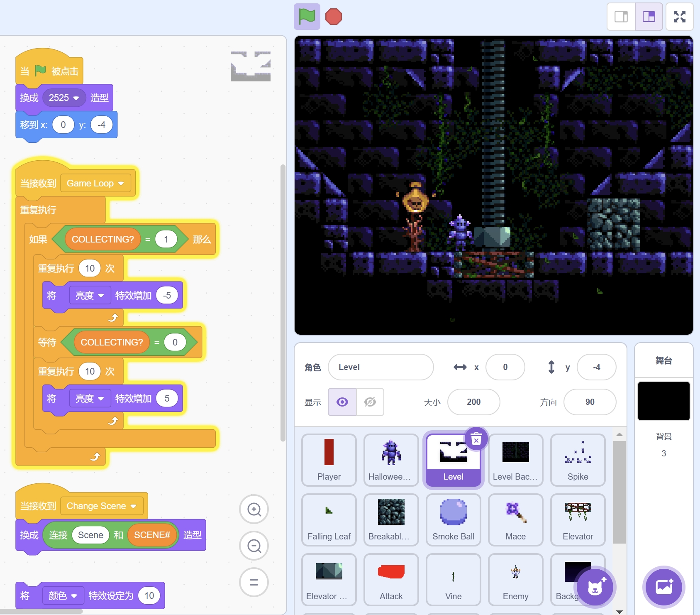Select the Smoke Ball sprite
The width and height of the screenshot is (700, 615).
[453, 520]
